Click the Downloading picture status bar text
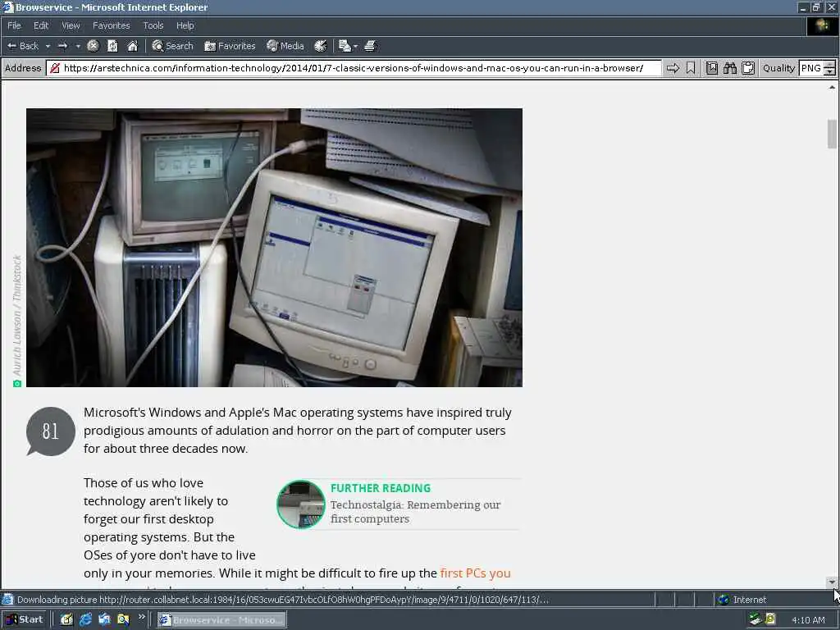The width and height of the screenshot is (840, 630). click(x=282, y=600)
